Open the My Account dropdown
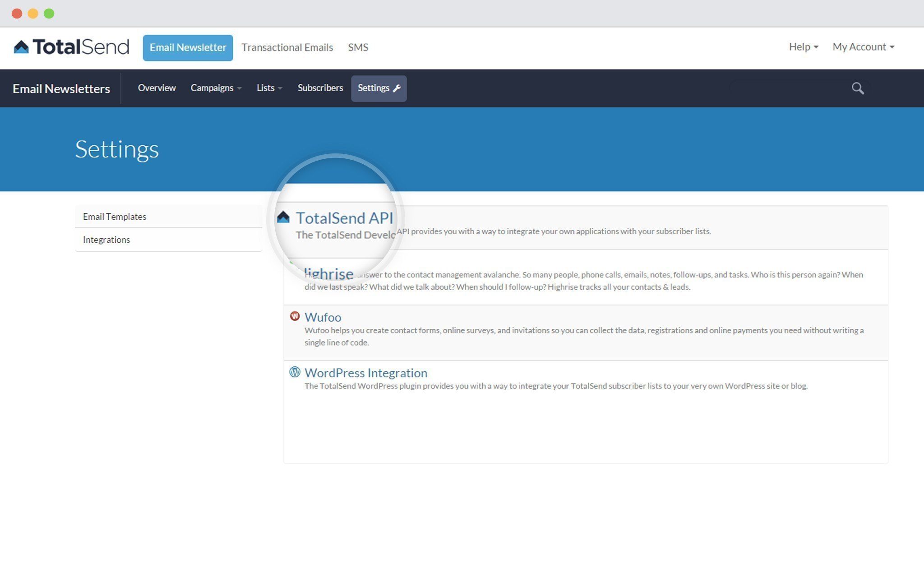Viewport: 924px width, 568px height. pyautogui.click(x=863, y=47)
